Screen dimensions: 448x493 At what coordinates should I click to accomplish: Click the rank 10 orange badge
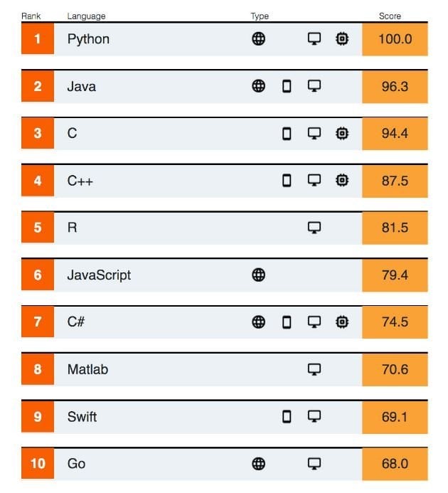click(38, 463)
